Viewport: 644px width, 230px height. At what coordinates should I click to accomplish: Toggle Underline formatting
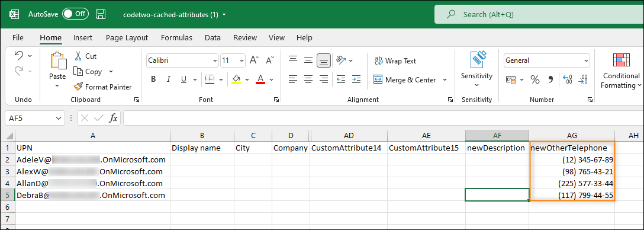pyautogui.click(x=183, y=79)
